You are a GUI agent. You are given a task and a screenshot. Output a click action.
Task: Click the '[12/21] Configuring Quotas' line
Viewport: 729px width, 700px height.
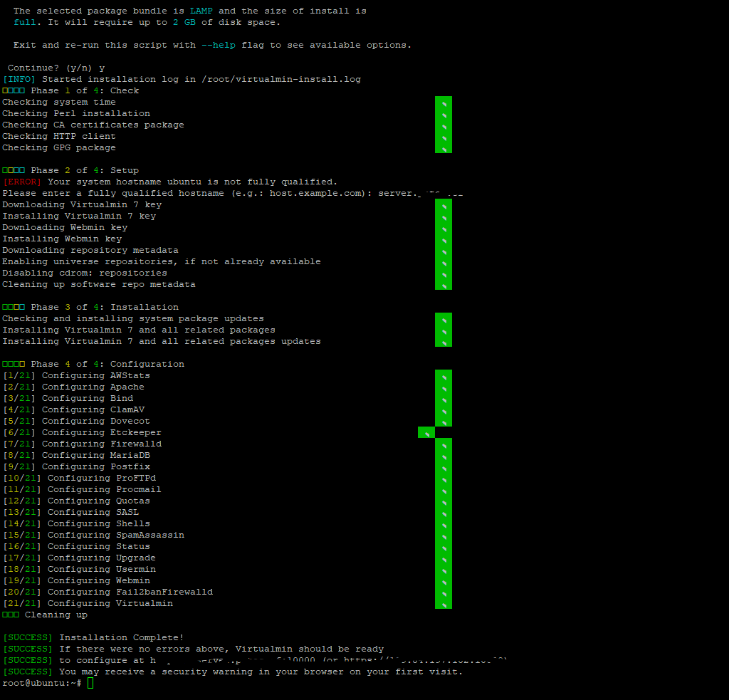(x=76, y=501)
